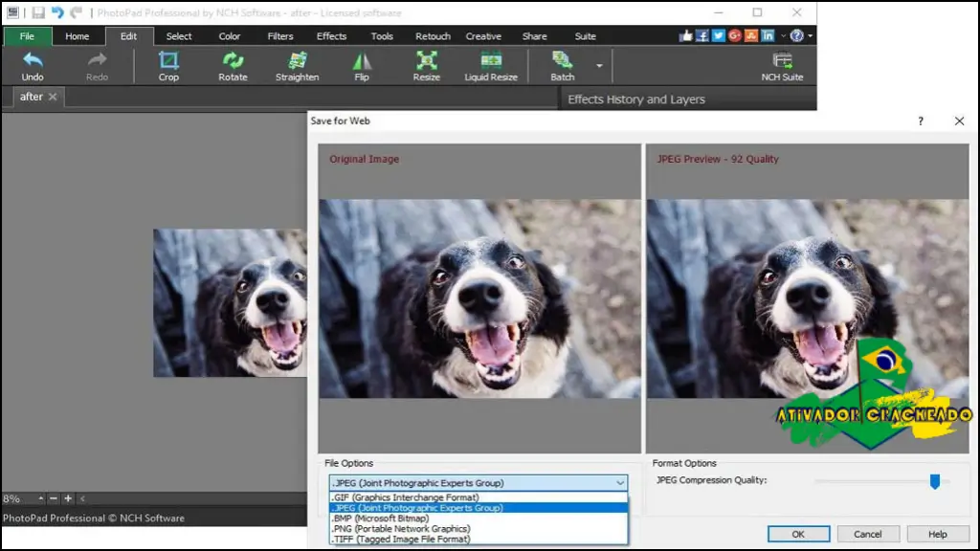Expand the arrow next to the help icon

tap(810, 35)
